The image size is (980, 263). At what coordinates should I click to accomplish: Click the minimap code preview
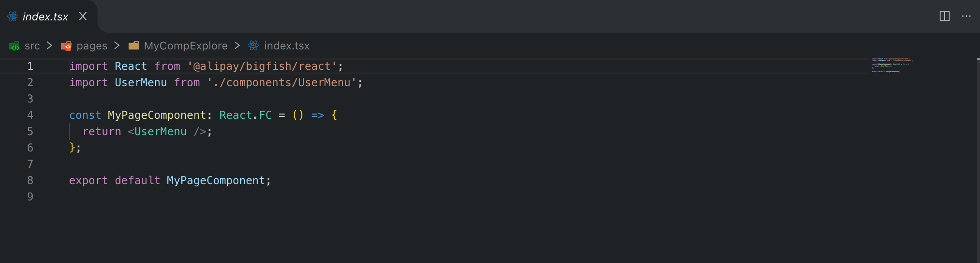pos(890,65)
